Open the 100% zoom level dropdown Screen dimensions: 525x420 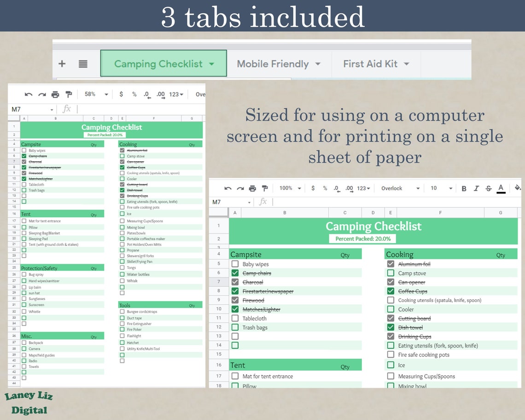[288, 188]
